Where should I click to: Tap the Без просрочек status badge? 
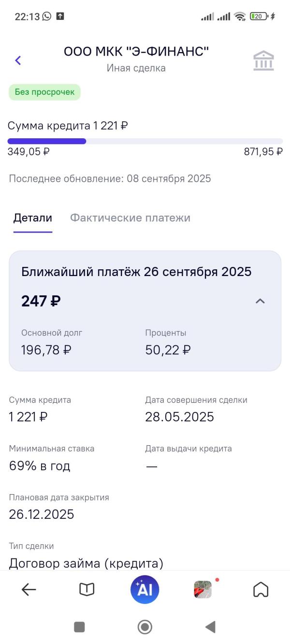pyautogui.click(x=44, y=92)
